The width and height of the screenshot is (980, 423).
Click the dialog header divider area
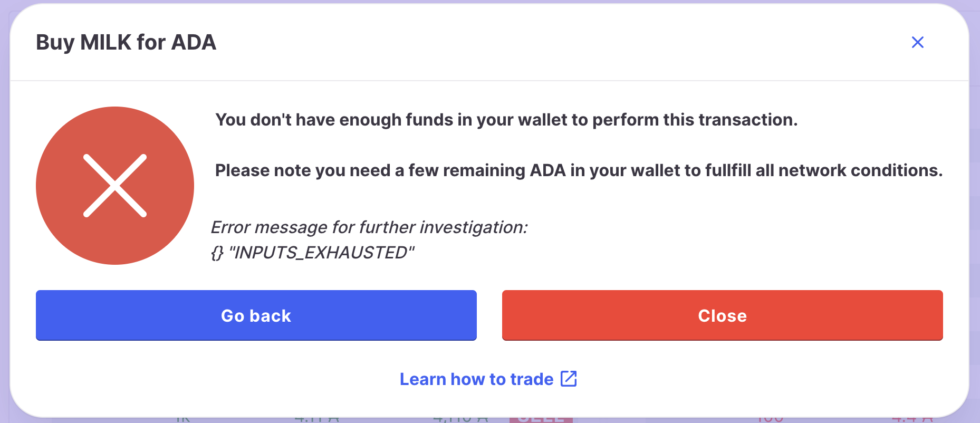(x=490, y=79)
